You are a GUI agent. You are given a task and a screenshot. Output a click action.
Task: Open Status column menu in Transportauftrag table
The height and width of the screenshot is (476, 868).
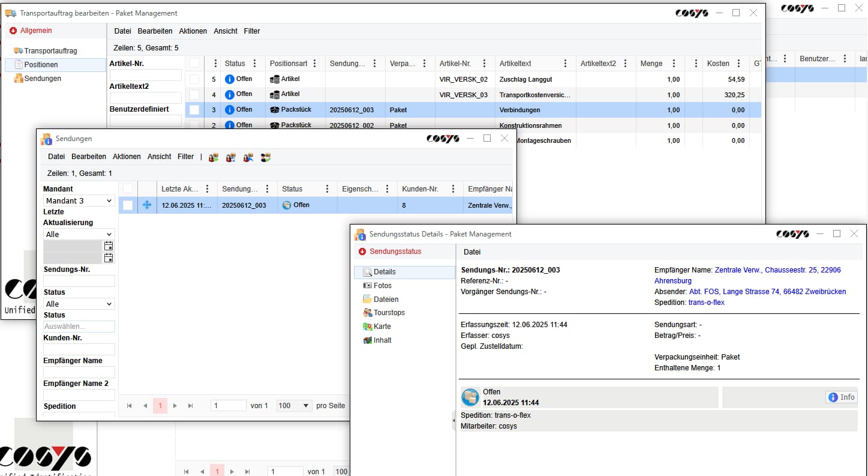pyautogui.click(x=254, y=63)
